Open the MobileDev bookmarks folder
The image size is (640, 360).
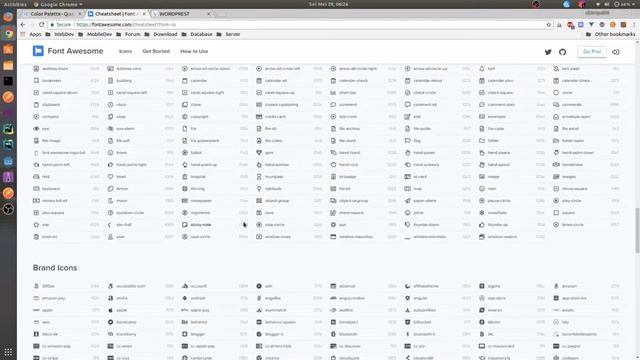point(95,34)
